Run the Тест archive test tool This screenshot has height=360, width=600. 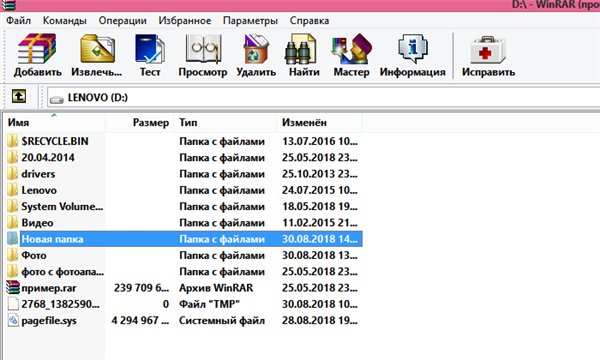[x=150, y=49]
